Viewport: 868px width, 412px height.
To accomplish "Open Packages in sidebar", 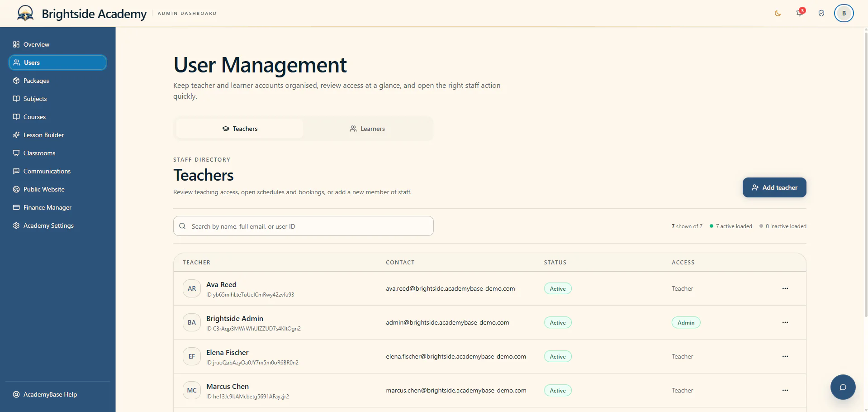I will click(x=58, y=81).
